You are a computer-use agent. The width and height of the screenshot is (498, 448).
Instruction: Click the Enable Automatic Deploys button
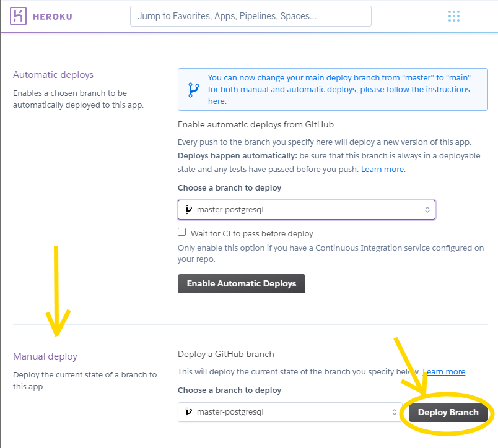point(242,284)
